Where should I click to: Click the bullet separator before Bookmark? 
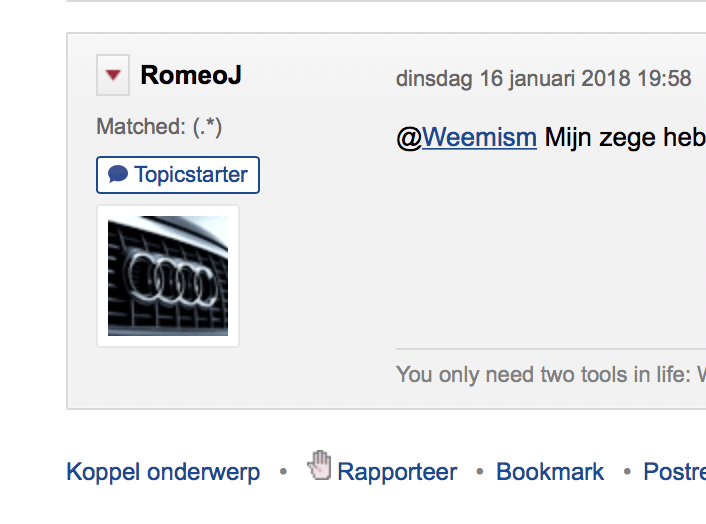(x=480, y=471)
